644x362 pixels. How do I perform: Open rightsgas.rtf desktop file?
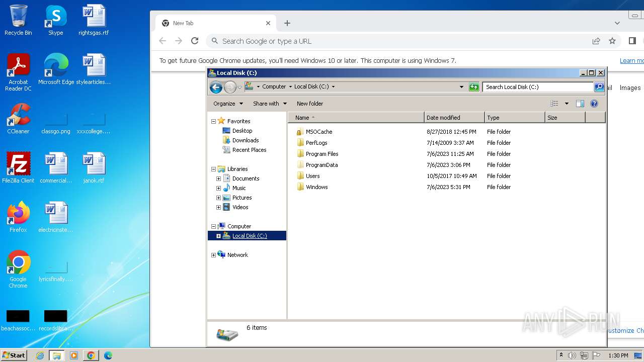(94, 21)
